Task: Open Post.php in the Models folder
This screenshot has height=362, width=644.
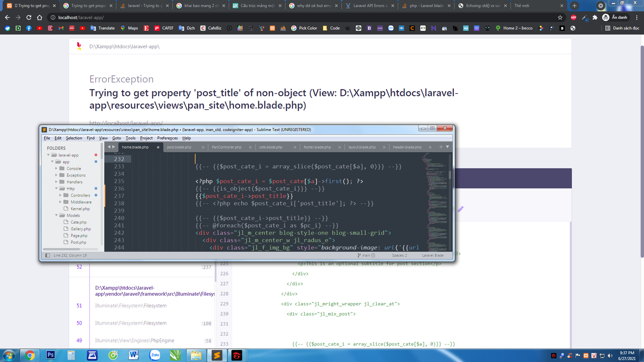Action: click(78, 242)
